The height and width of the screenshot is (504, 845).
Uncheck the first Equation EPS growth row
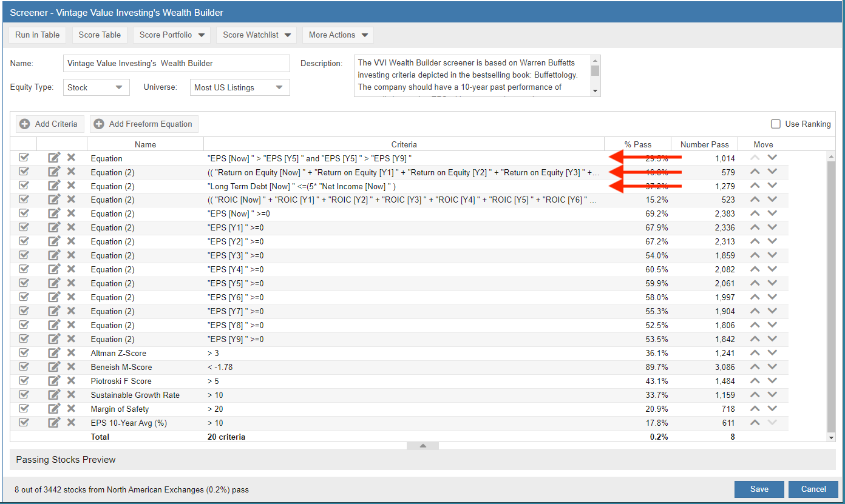pyautogui.click(x=24, y=157)
